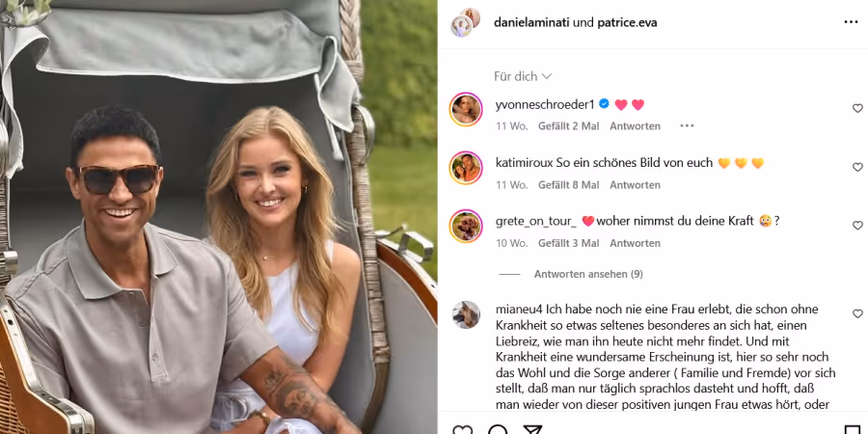Expand 'Antworten ansehen (9)' replies
Viewport: 868px width, 434px height.
point(588,274)
